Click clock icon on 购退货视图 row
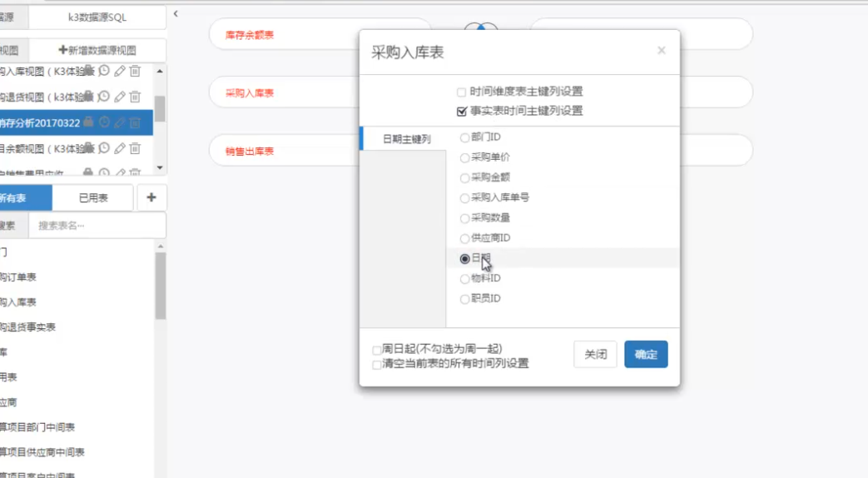868x478 pixels. (104, 97)
